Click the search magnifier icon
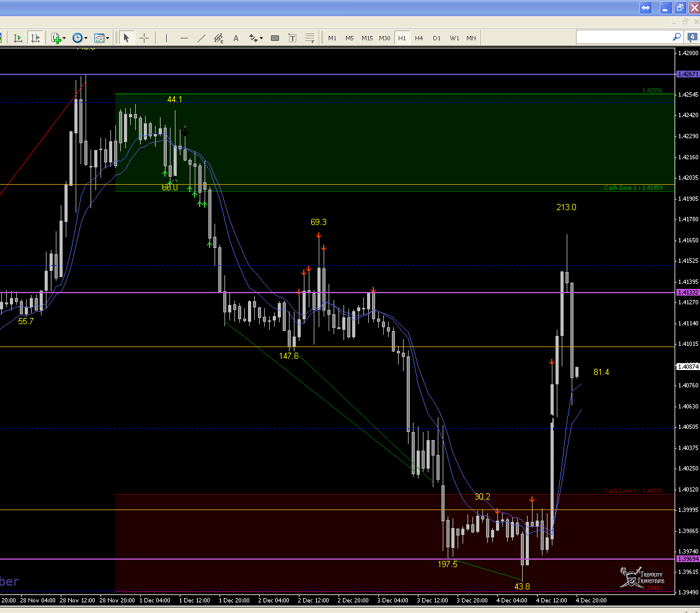This screenshot has height=613, width=700. pos(677,37)
